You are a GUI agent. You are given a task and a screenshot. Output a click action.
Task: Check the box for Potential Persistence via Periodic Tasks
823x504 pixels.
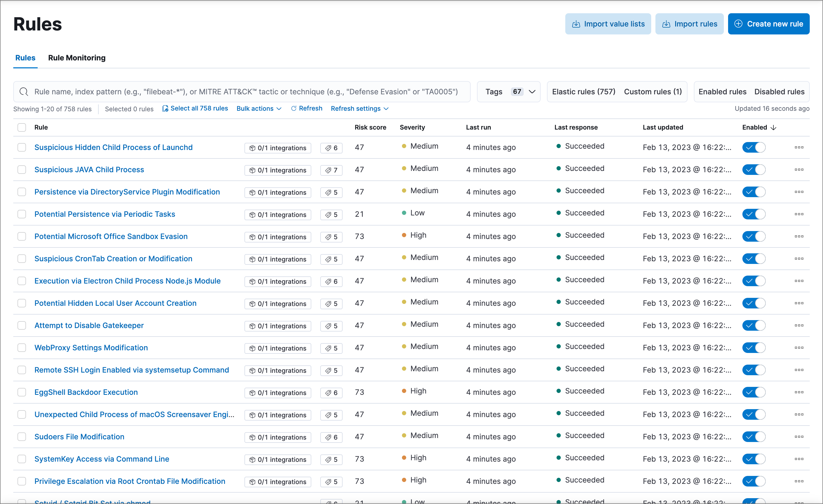(x=22, y=214)
